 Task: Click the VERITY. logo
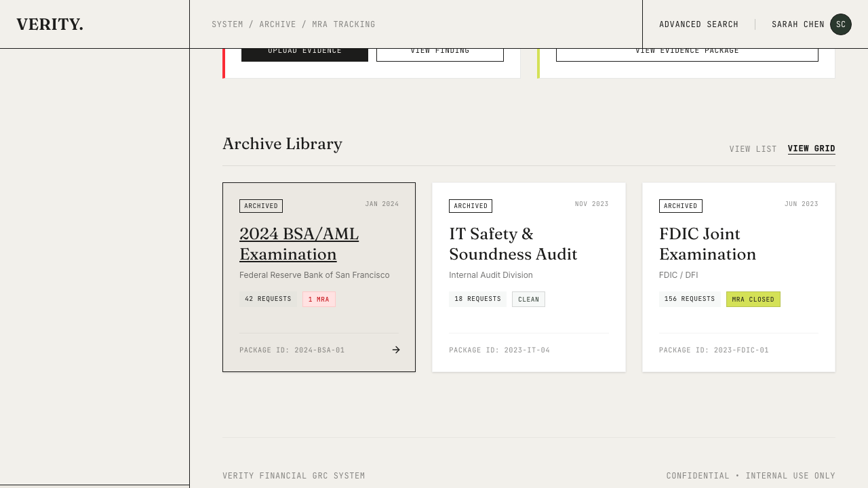[50, 24]
